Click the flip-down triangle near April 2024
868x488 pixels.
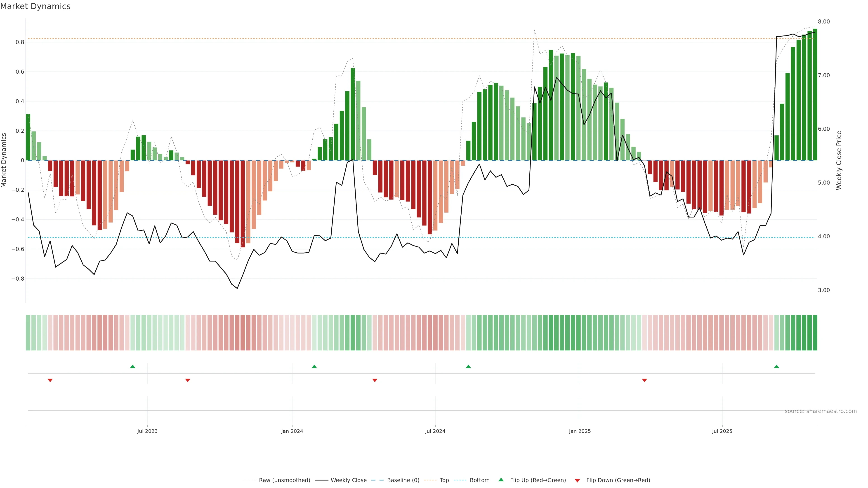tap(375, 380)
